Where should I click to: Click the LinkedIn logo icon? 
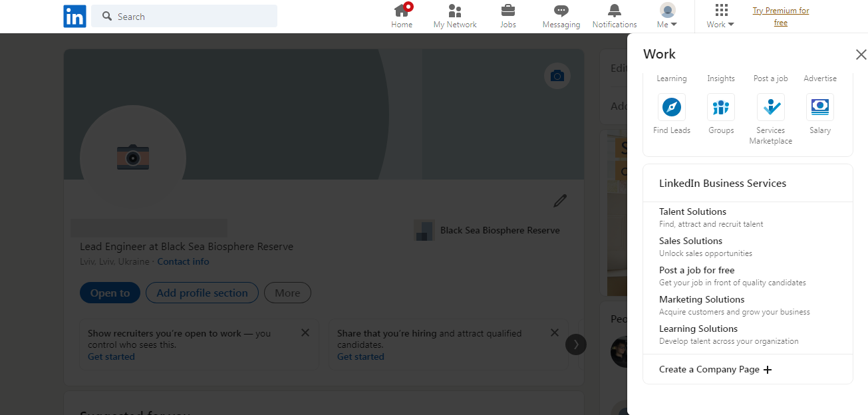74,17
